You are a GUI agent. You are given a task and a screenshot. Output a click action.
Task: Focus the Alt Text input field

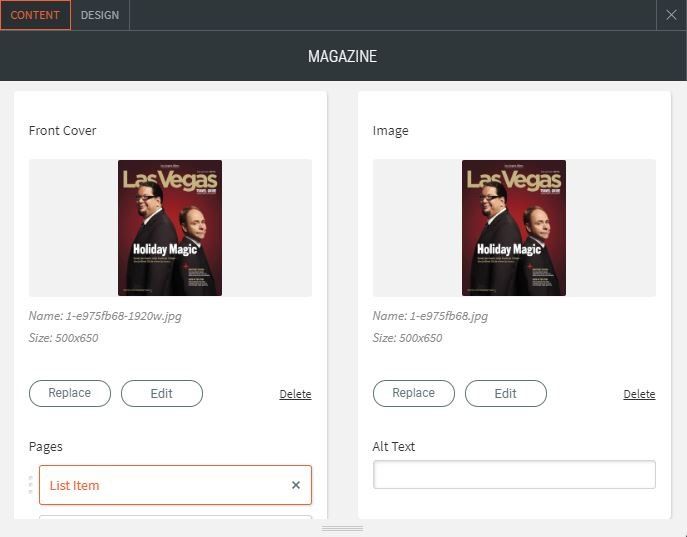click(x=514, y=474)
